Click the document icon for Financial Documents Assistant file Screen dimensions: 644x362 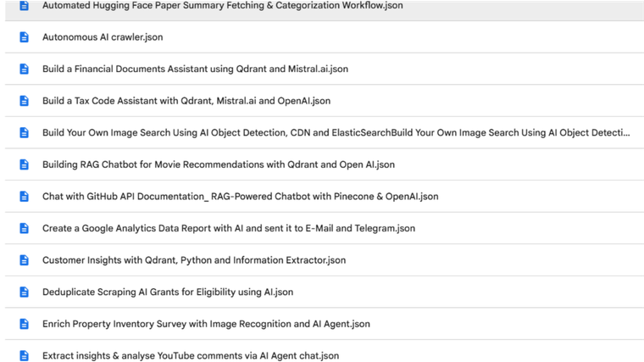click(24, 69)
